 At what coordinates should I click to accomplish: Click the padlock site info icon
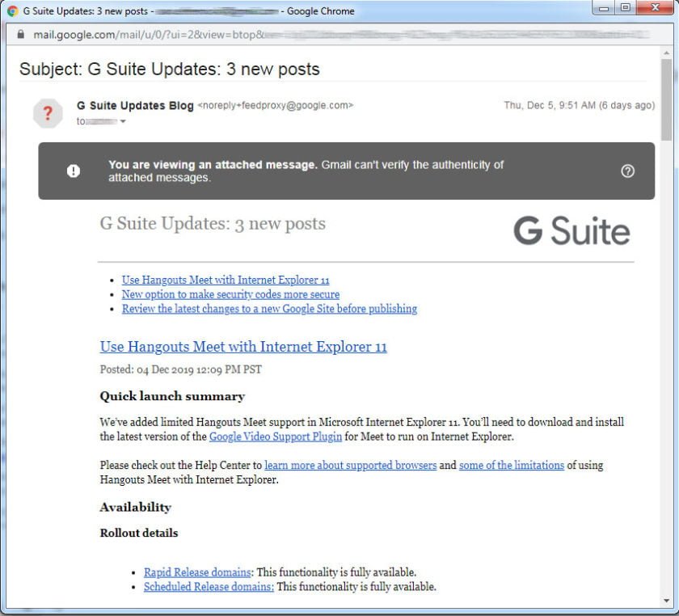coord(20,34)
